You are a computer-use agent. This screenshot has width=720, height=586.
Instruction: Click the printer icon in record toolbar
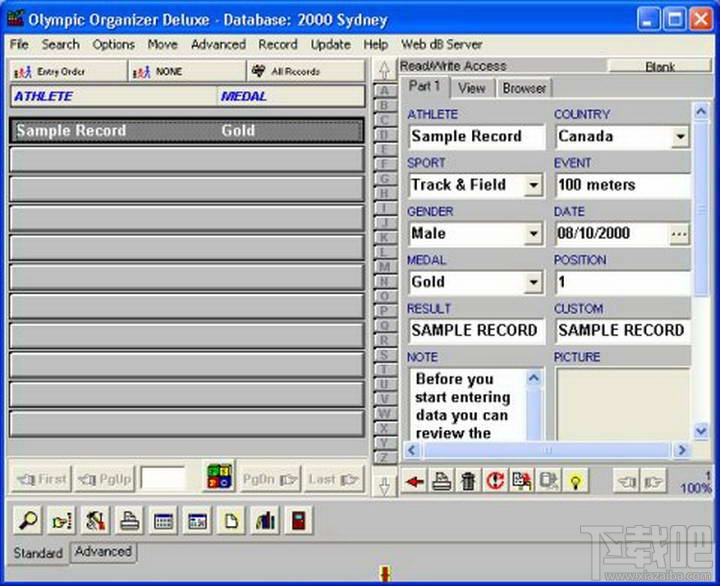pos(441,481)
